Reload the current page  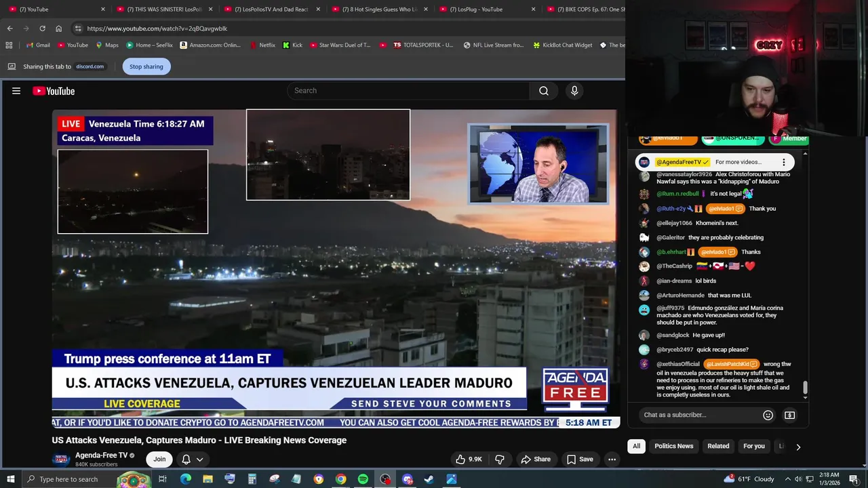click(42, 28)
